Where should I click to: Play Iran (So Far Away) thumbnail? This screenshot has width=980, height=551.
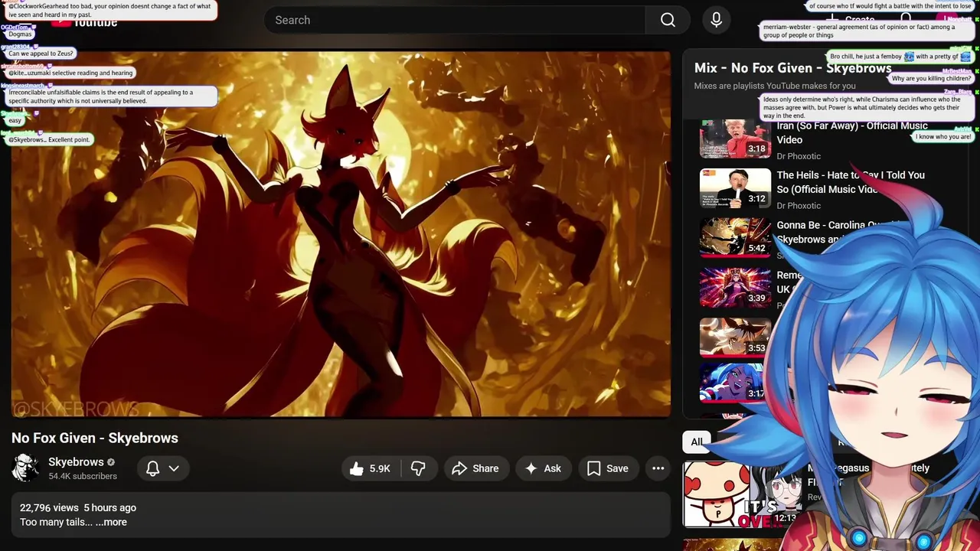735,139
